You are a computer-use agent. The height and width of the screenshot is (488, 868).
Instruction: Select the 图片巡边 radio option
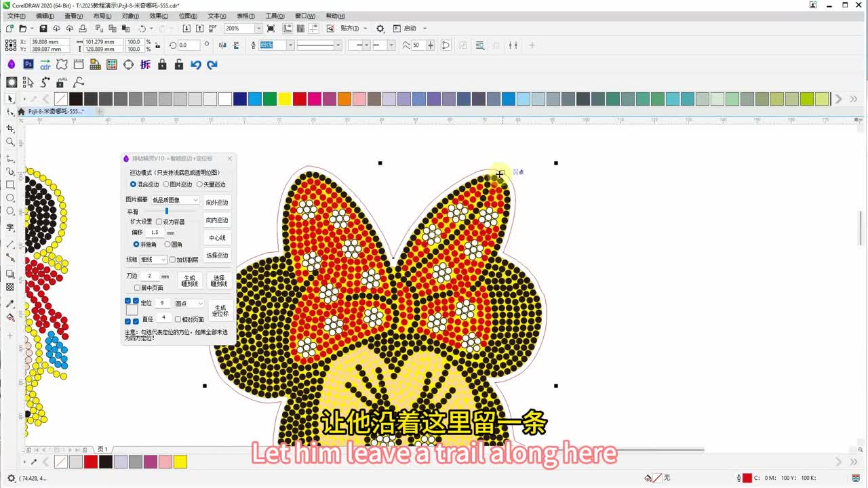click(166, 184)
